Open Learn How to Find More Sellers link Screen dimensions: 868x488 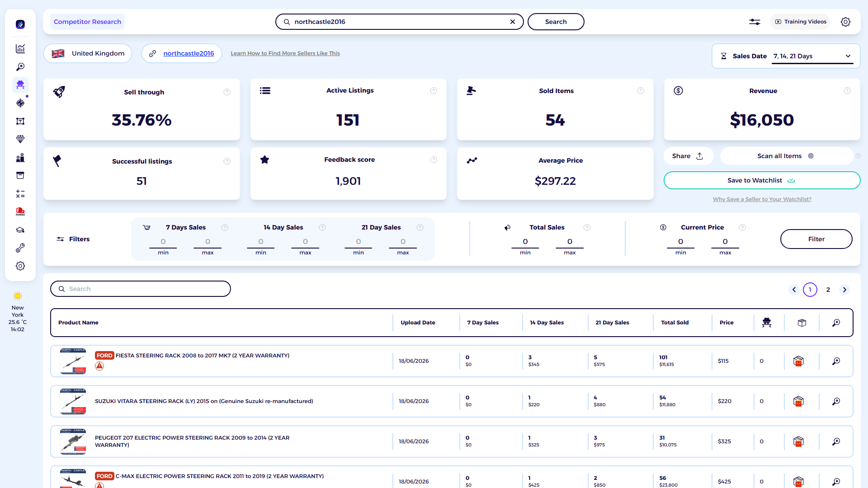point(285,53)
